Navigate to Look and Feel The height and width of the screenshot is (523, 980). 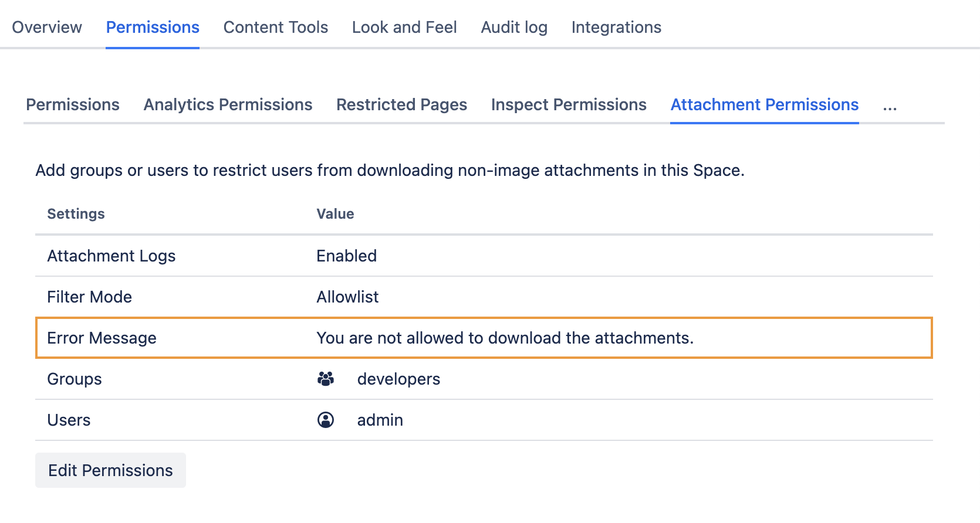[404, 27]
